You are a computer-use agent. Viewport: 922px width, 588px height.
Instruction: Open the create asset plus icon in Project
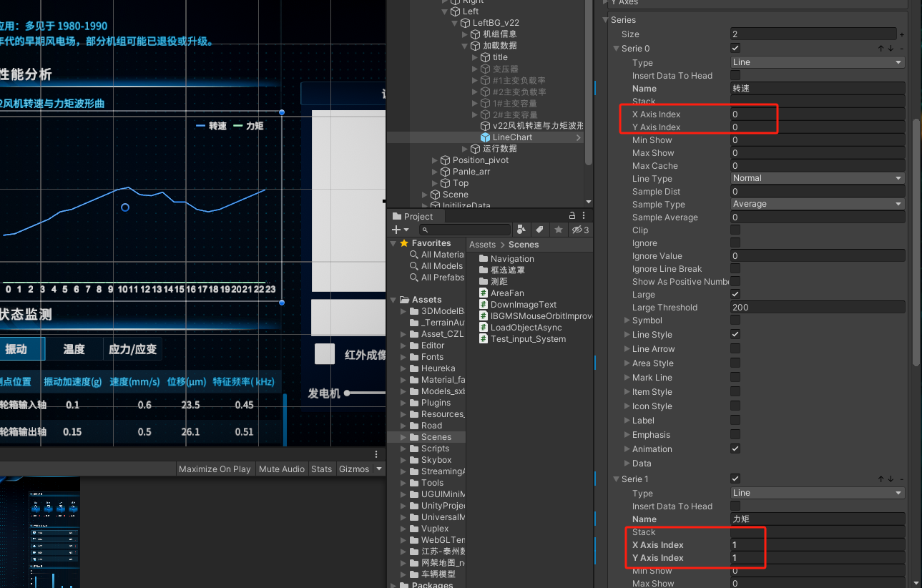coord(396,230)
